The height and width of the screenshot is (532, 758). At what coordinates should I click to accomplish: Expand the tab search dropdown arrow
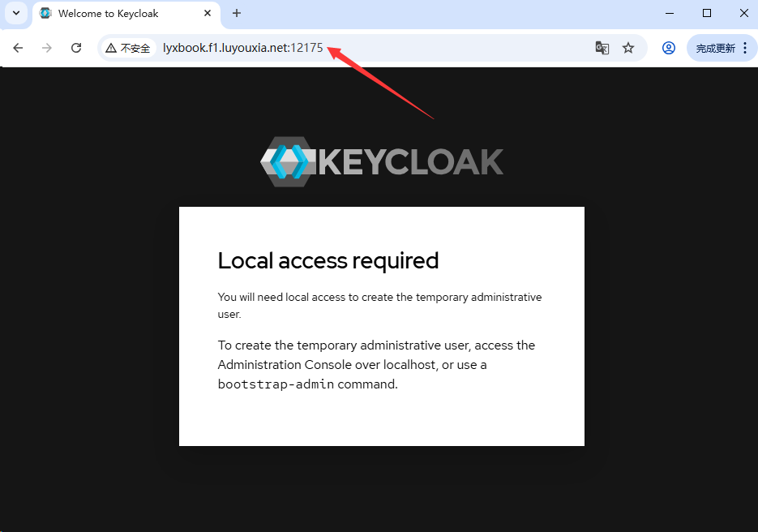(x=16, y=13)
